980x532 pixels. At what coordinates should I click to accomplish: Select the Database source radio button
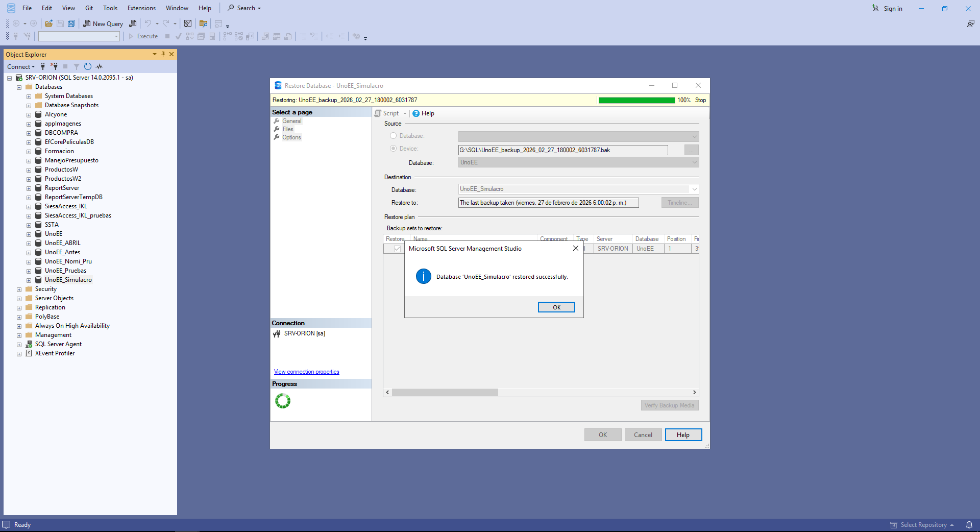[x=393, y=136]
